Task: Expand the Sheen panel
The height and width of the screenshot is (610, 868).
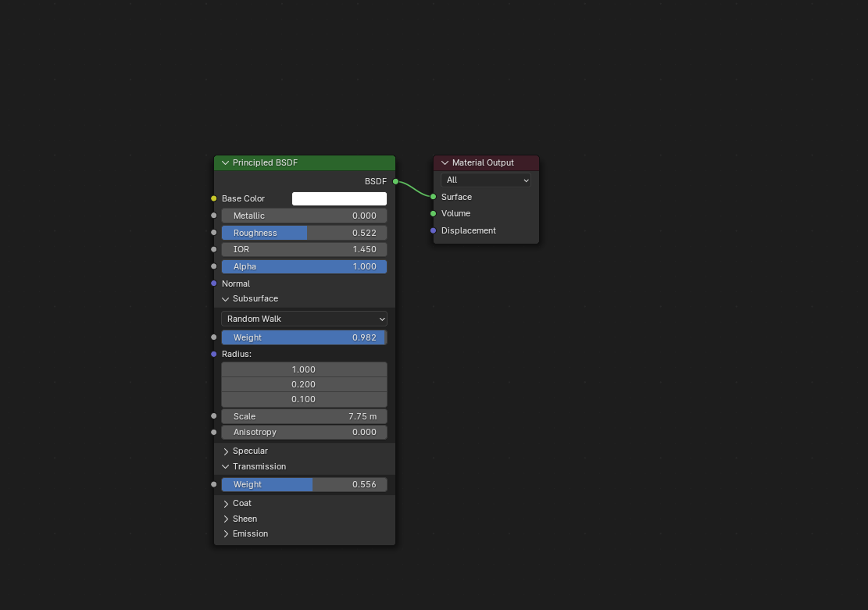Action: click(225, 519)
